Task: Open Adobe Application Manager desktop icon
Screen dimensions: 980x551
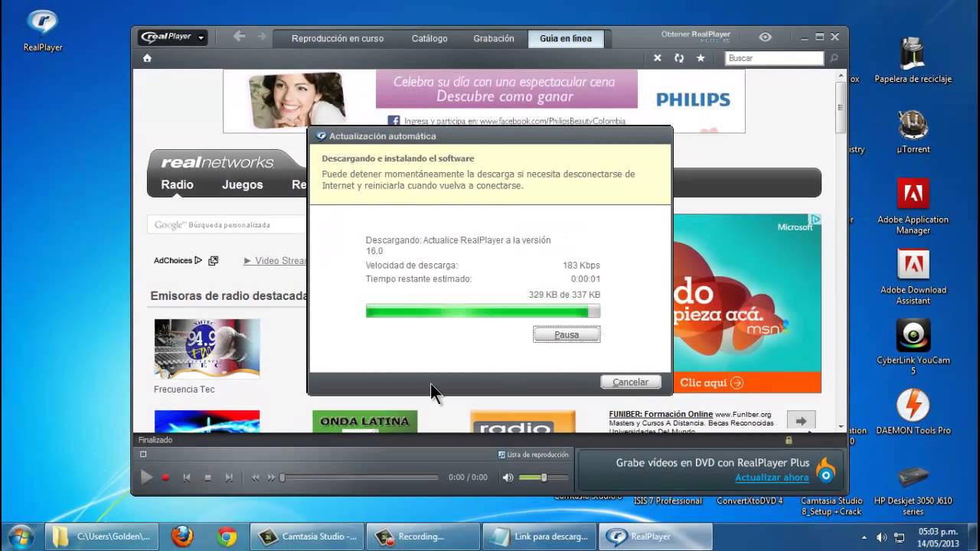Action: coord(913,206)
